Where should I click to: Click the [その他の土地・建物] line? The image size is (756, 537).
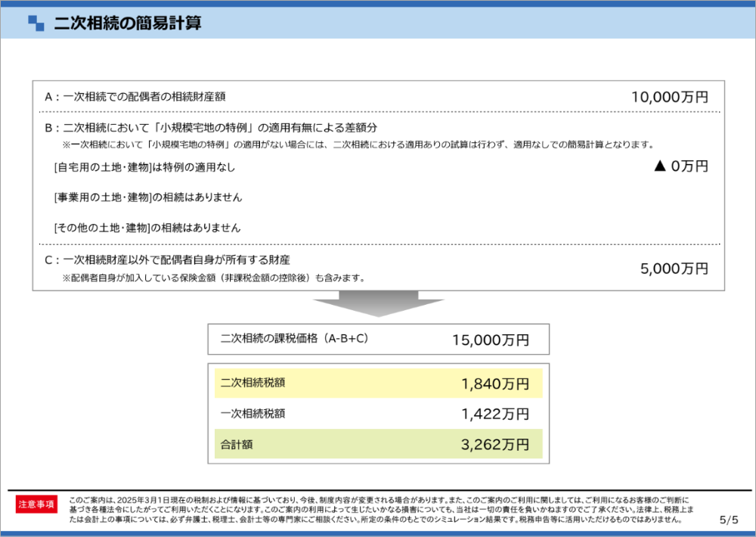pyautogui.click(x=148, y=228)
